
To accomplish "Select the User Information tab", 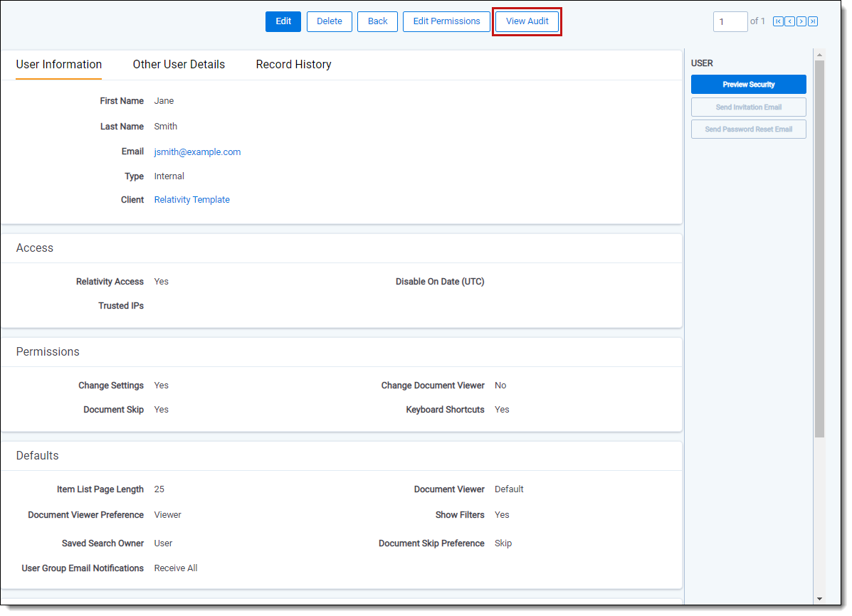I will (59, 65).
